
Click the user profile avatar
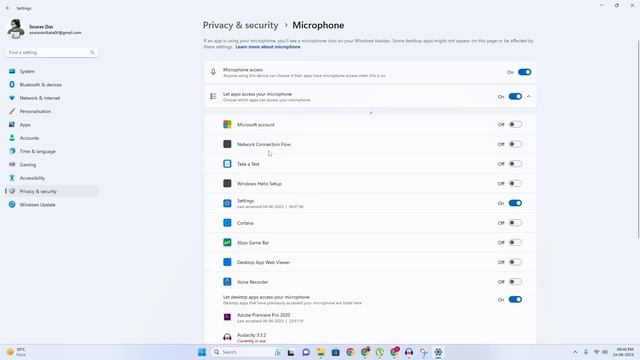tap(16, 29)
